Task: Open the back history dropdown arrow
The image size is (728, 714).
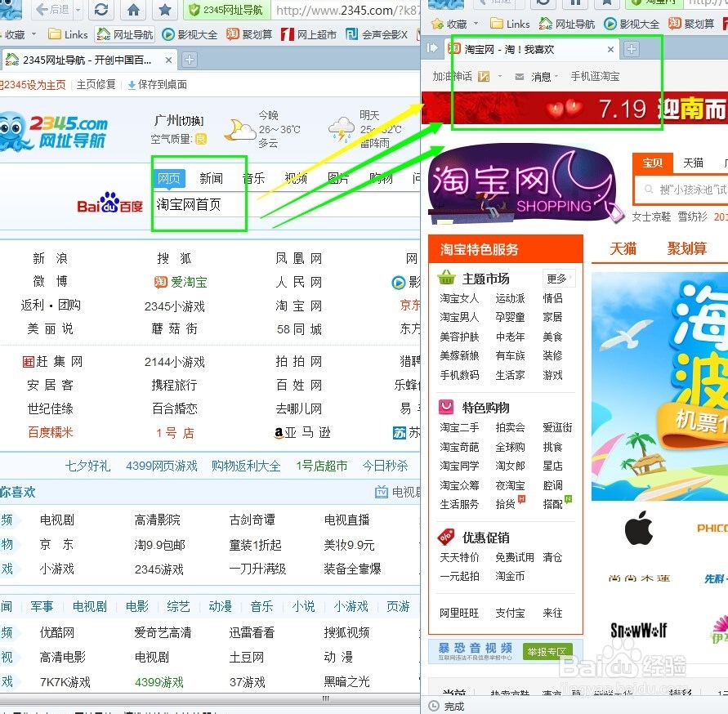Action: click(78, 10)
